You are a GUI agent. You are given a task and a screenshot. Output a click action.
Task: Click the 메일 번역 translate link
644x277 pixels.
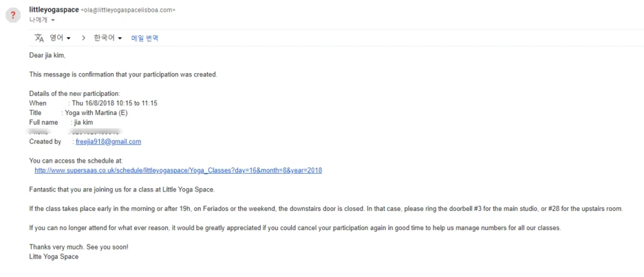[x=144, y=38]
